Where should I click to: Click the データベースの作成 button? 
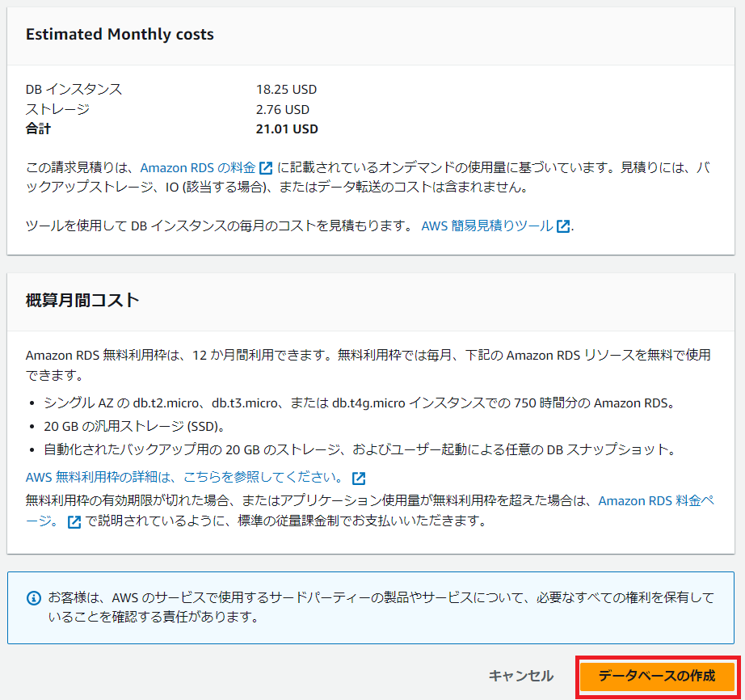[657, 676]
